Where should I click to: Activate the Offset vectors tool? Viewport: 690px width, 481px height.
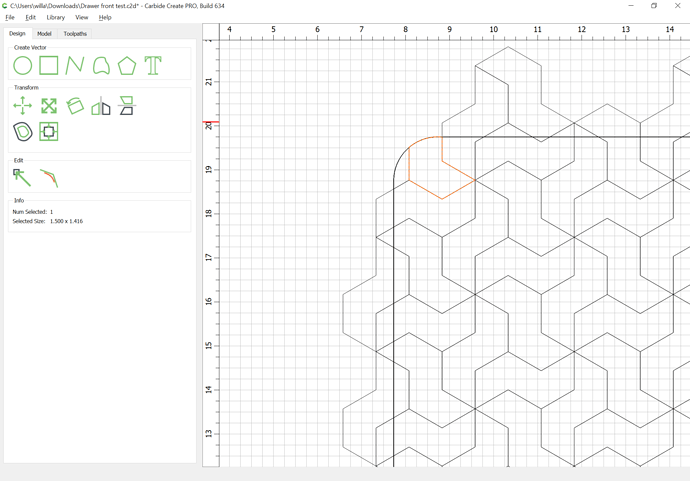(x=22, y=132)
